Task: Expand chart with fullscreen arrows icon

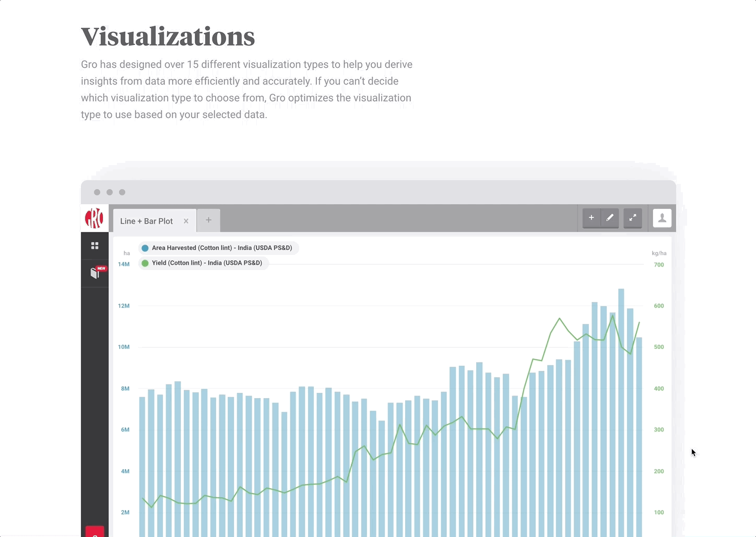Action: coord(633,218)
